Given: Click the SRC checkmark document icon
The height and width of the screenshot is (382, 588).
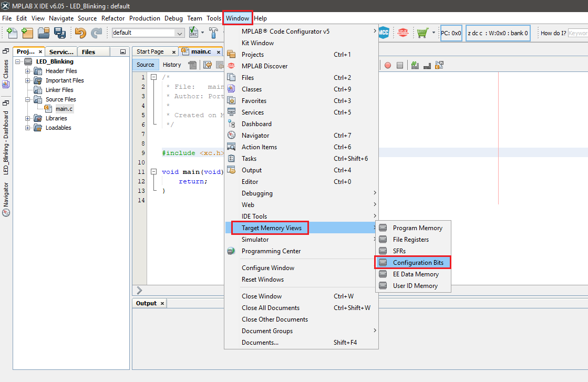Looking at the screenshot, I should click(x=193, y=33).
